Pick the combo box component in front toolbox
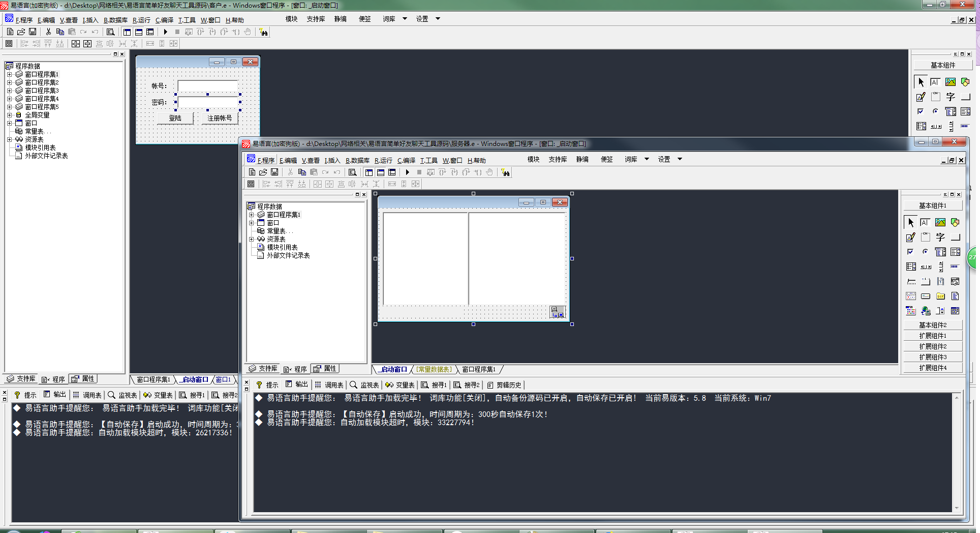The height and width of the screenshot is (533, 980). 940,252
